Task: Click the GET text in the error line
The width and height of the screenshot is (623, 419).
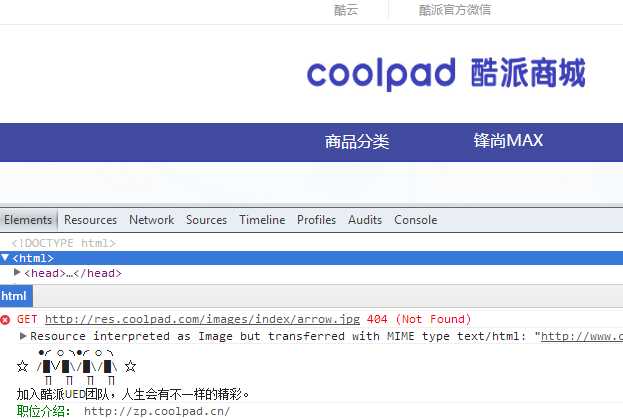Action: pos(27,319)
